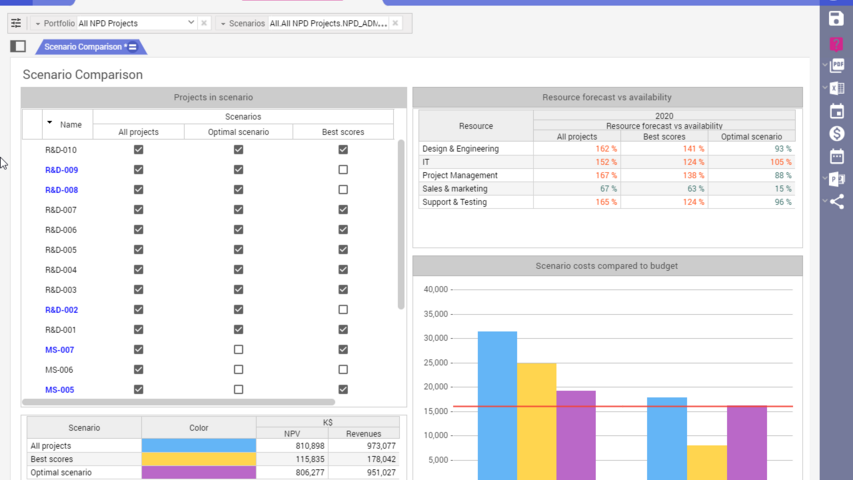
Task: Export to PowerPoint using the PowerPoint icon
Action: [x=837, y=180]
